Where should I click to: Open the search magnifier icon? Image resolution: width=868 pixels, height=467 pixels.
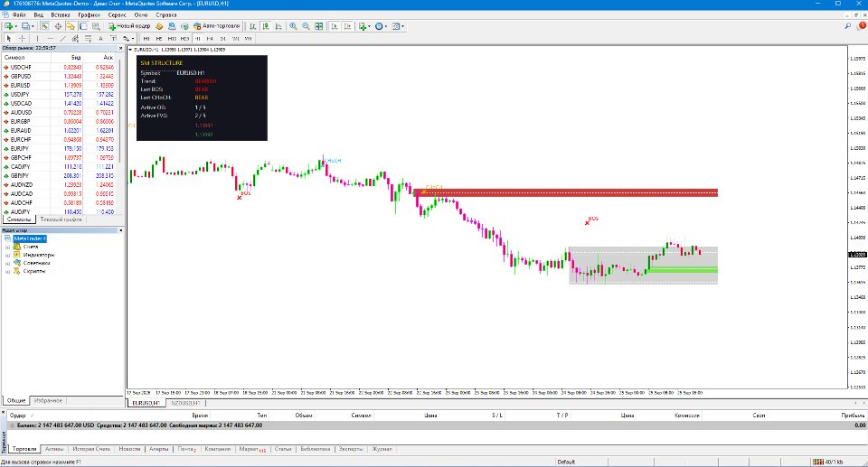[x=847, y=26]
